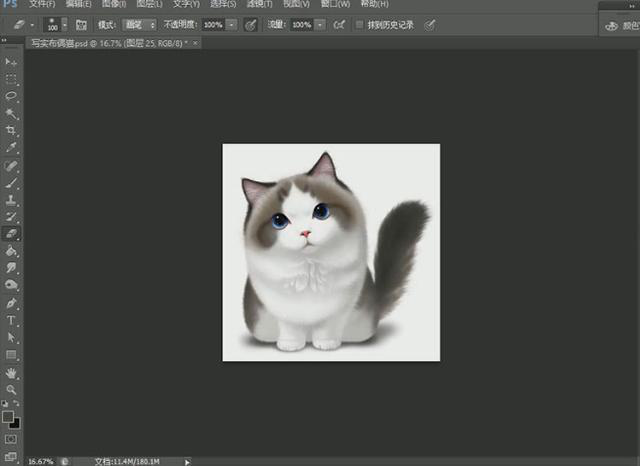Select the Clone Stamp tool
This screenshot has width=640, height=466.
[x=12, y=199]
